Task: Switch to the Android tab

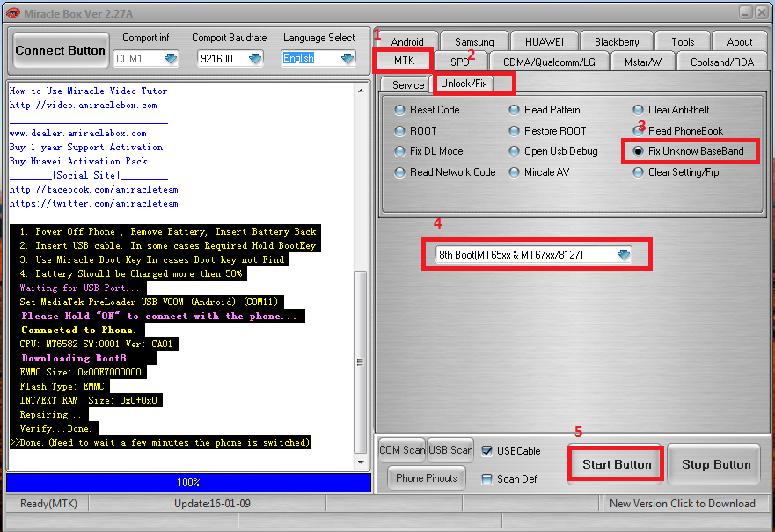Action: [x=406, y=42]
